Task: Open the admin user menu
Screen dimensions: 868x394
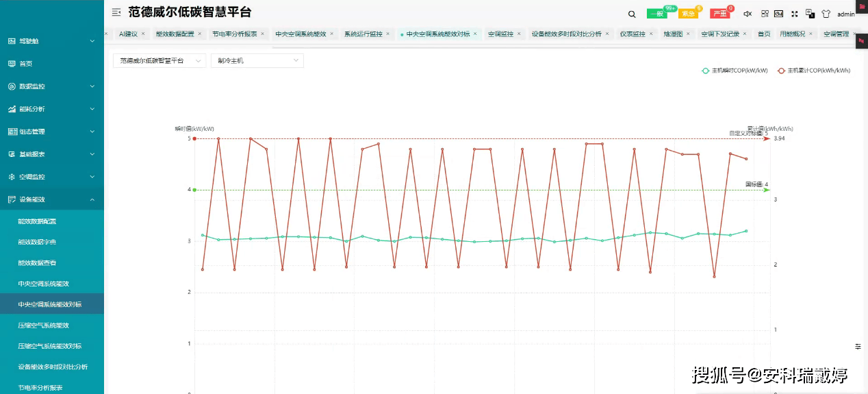Action: [846, 14]
